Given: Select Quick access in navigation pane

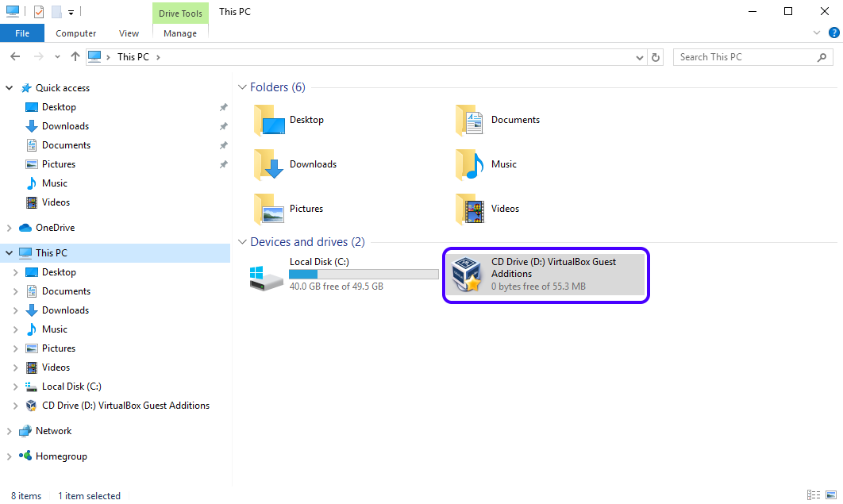Looking at the screenshot, I should click(x=63, y=88).
